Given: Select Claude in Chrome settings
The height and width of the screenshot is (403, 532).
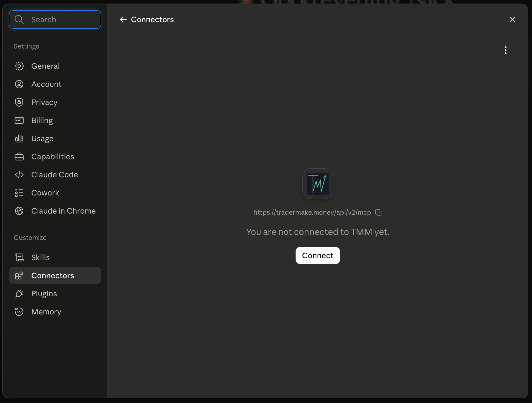Looking at the screenshot, I should tap(55, 211).
